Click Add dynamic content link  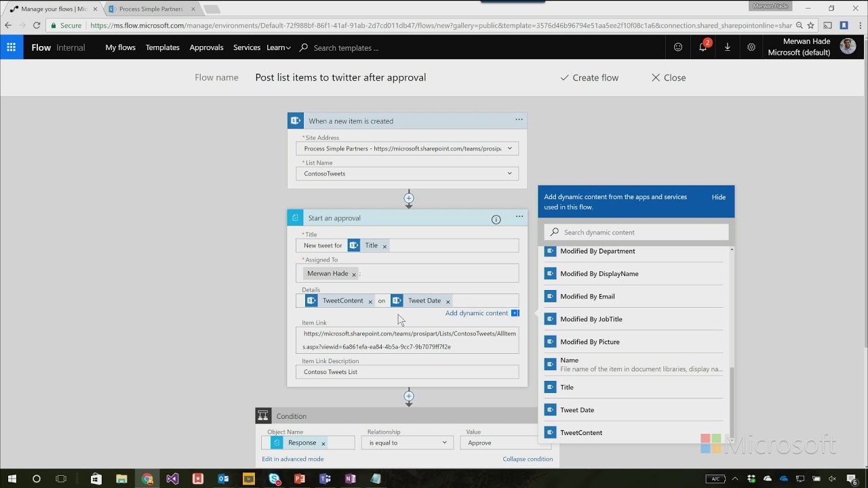tap(477, 313)
